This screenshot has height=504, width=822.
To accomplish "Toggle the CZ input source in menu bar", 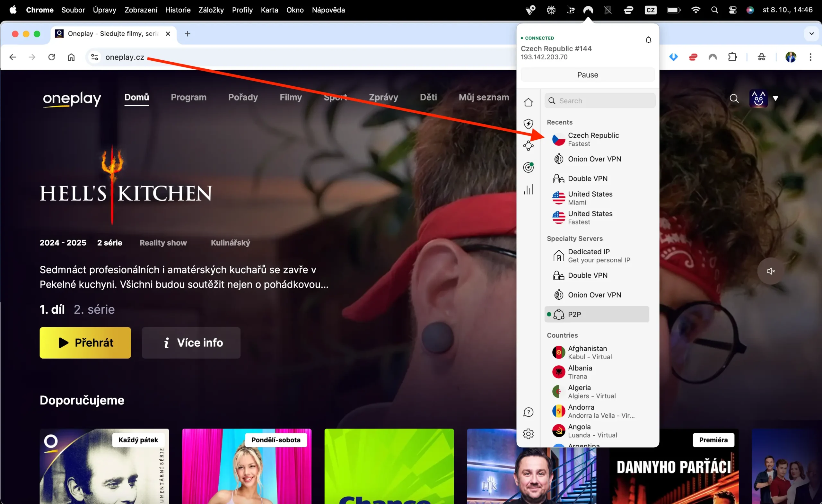I will click(650, 10).
